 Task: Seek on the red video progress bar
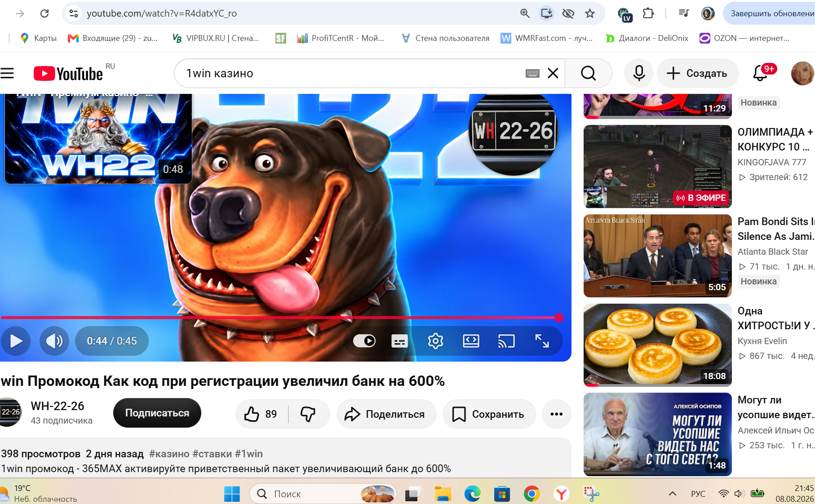point(282,318)
